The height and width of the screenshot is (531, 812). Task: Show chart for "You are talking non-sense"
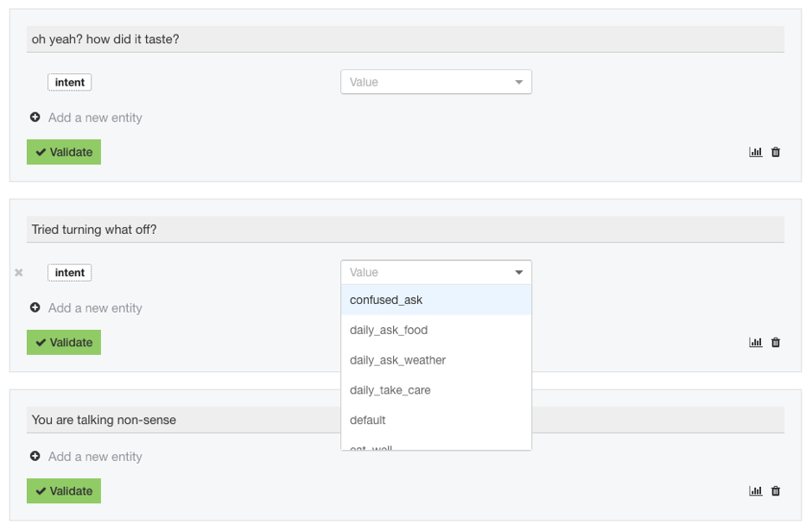755,490
